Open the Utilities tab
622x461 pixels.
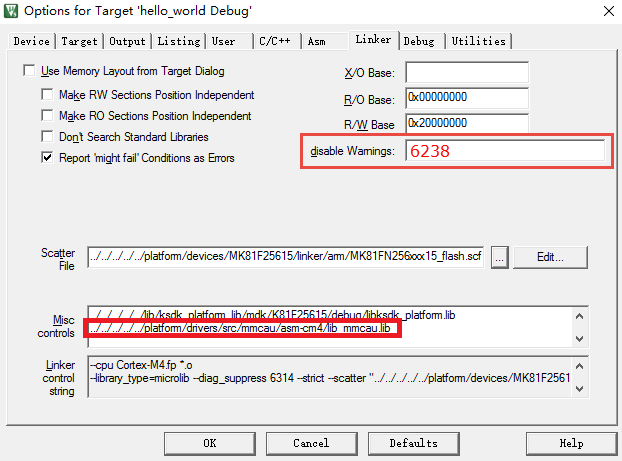[478, 41]
